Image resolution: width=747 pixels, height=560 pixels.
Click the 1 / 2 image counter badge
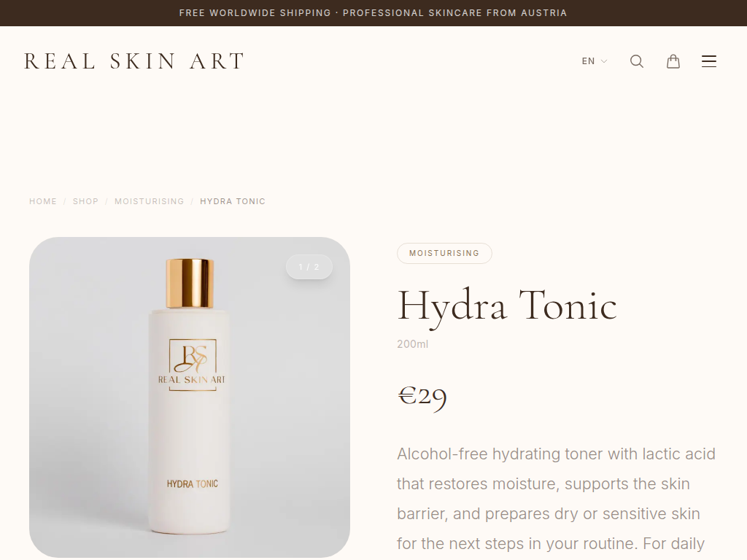tap(309, 267)
